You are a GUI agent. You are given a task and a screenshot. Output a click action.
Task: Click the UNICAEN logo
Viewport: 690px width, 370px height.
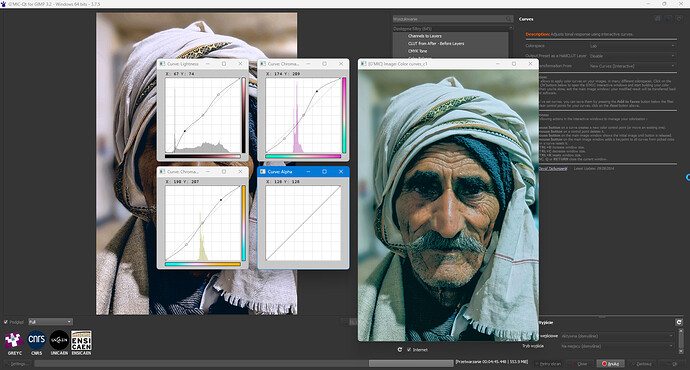(x=59, y=341)
